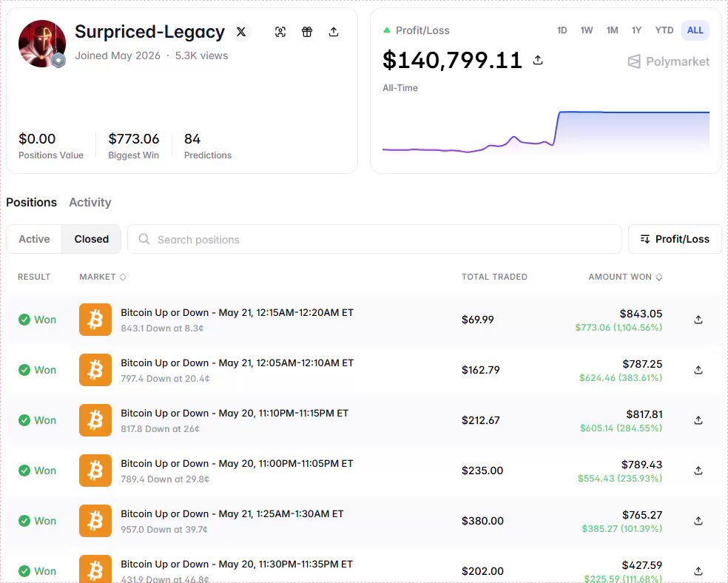Click the Bitcoin icon for the 11:10PM-11:15PM market
Image resolution: width=728 pixels, height=583 pixels.
tap(95, 420)
